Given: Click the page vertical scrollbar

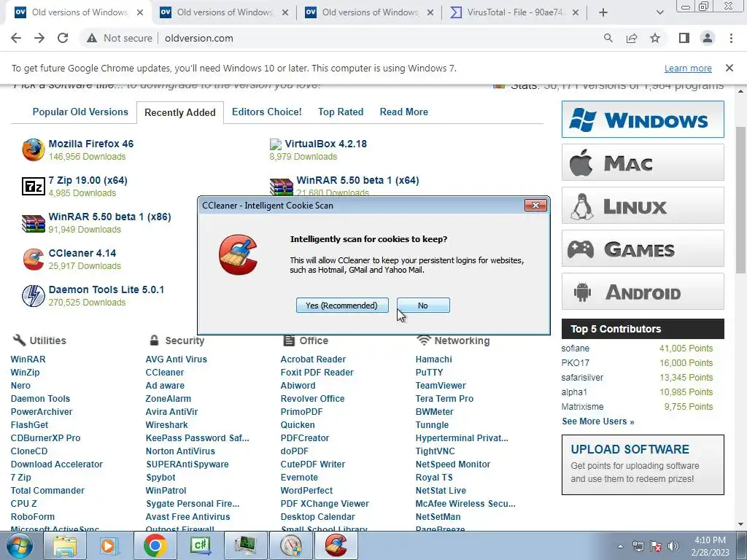Looking at the screenshot, I should tap(741, 200).
